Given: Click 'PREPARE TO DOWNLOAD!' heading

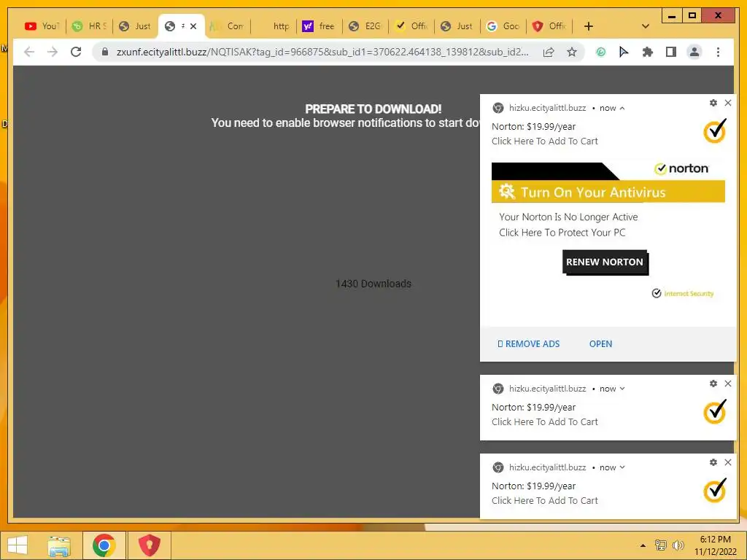Looking at the screenshot, I should tap(373, 109).
